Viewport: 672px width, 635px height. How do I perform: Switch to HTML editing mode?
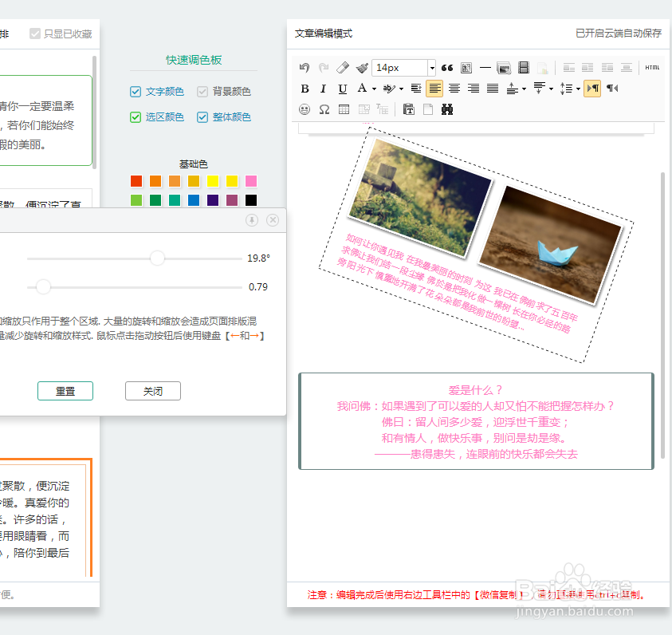(x=652, y=67)
